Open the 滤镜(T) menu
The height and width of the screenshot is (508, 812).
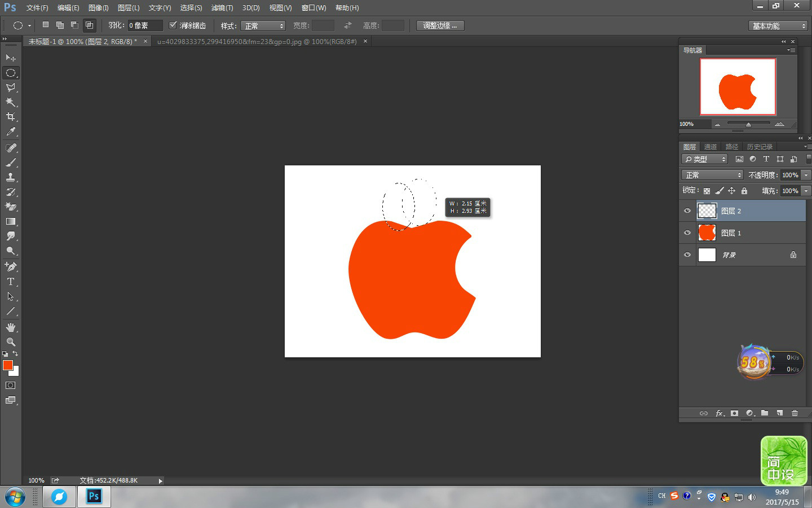pyautogui.click(x=222, y=8)
